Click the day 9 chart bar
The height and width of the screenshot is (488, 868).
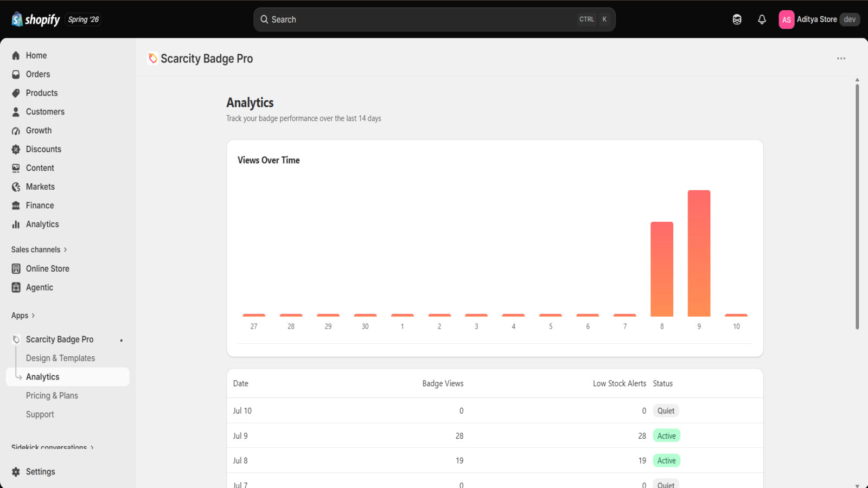pos(699,253)
